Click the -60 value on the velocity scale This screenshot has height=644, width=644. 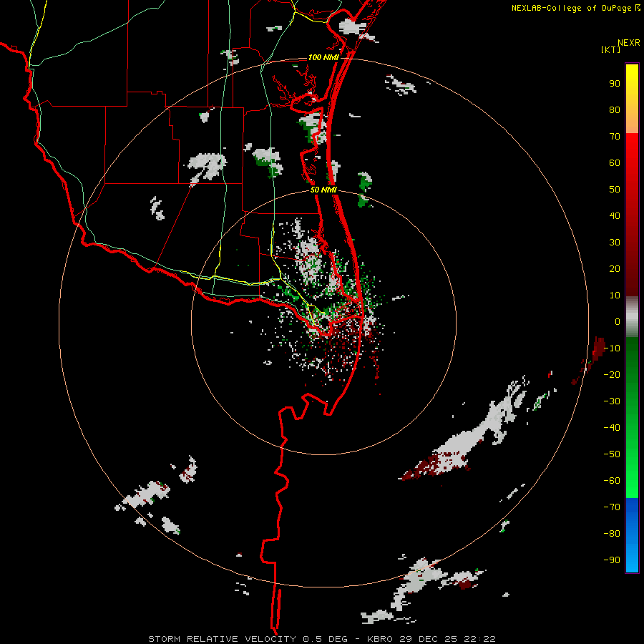(x=612, y=481)
